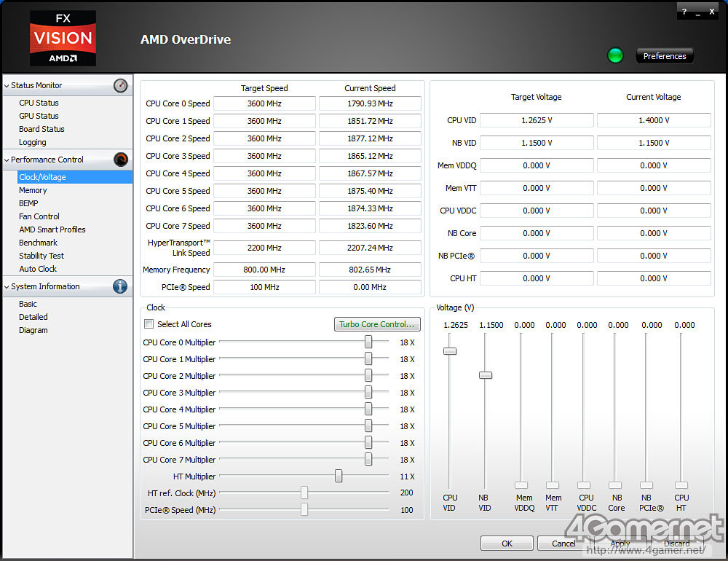Confirm with the OK button

point(507,543)
